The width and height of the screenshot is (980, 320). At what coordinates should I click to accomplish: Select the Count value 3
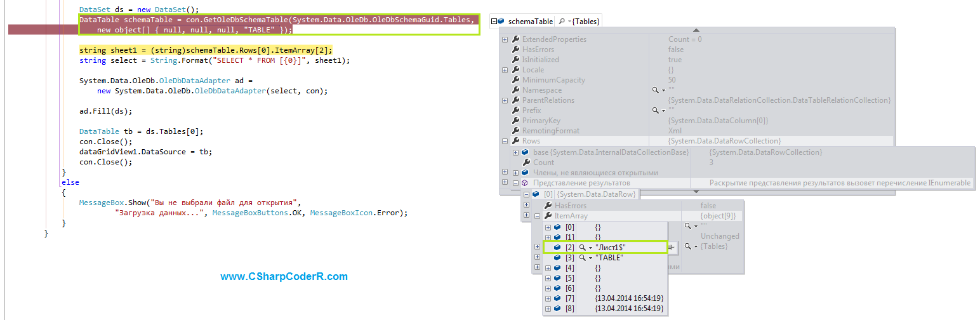pos(712,163)
